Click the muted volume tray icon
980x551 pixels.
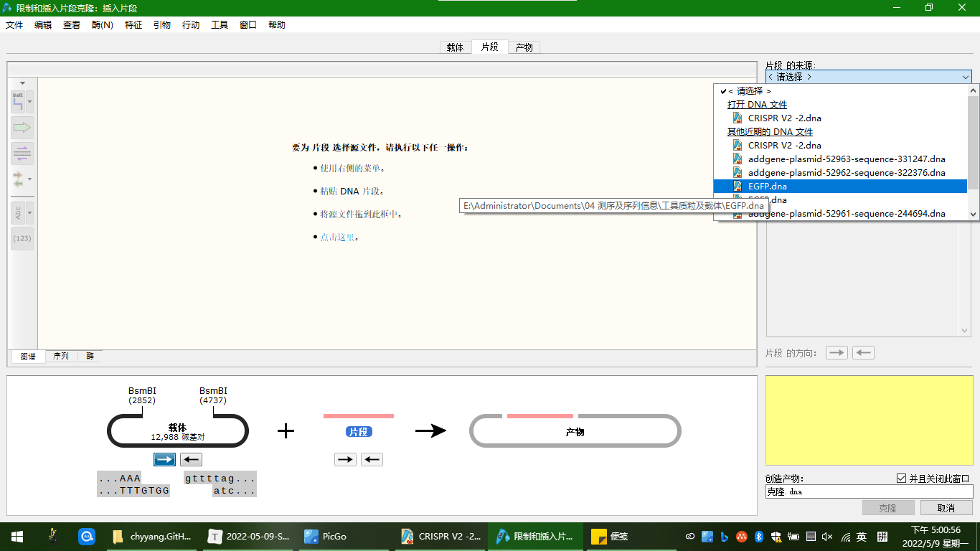pyautogui.click(x=826, y=537)
